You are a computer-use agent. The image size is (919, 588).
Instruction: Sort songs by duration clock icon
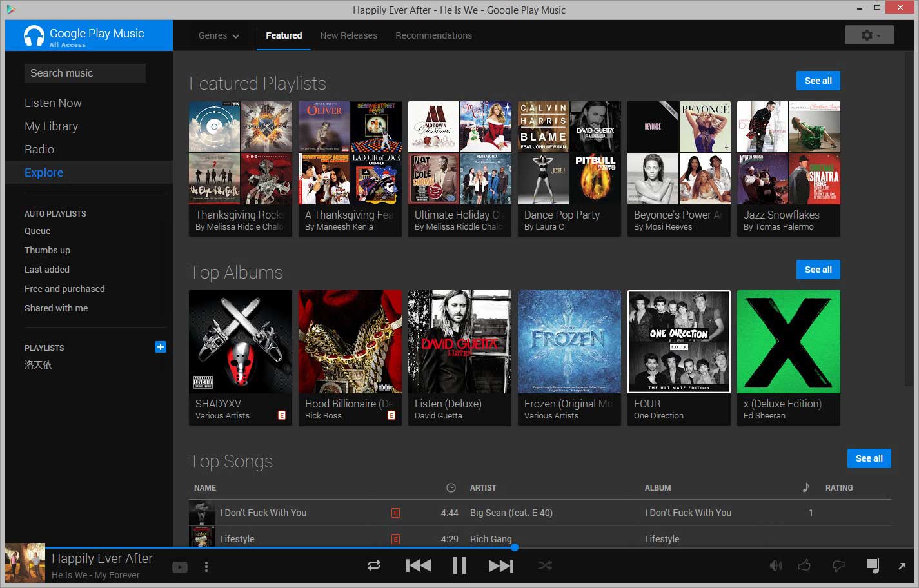point(451,488)
